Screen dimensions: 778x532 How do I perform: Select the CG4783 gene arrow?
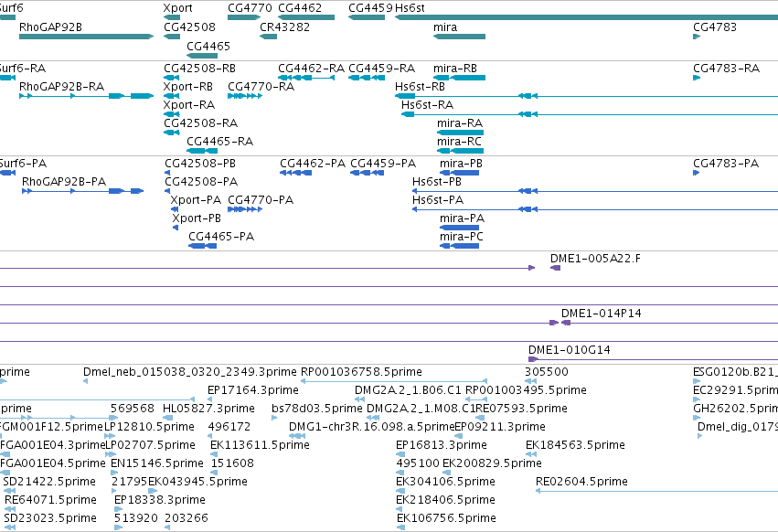[697, 37]
